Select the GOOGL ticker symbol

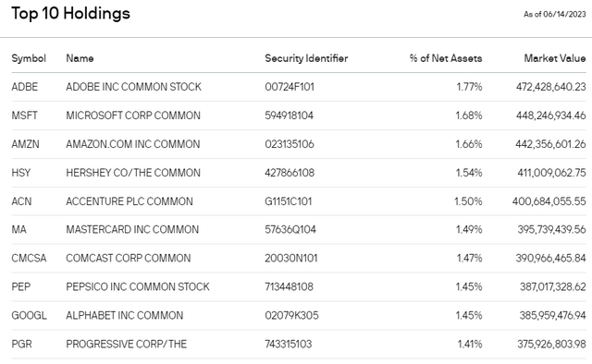click(29, 315)
